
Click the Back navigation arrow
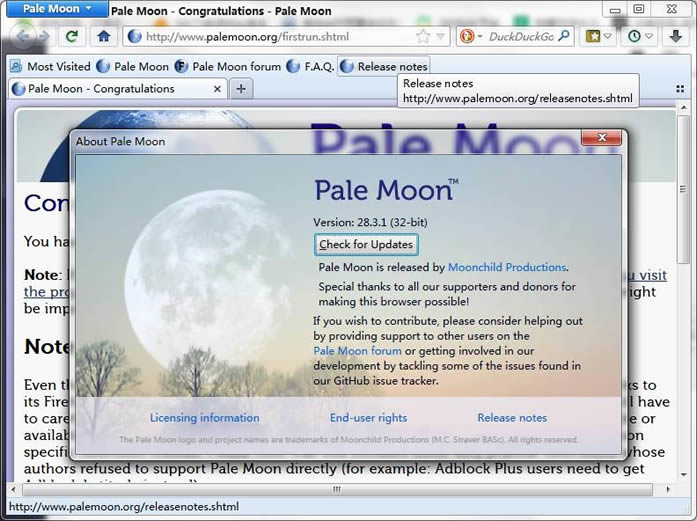pyautogui.click(x=22, y=36)
